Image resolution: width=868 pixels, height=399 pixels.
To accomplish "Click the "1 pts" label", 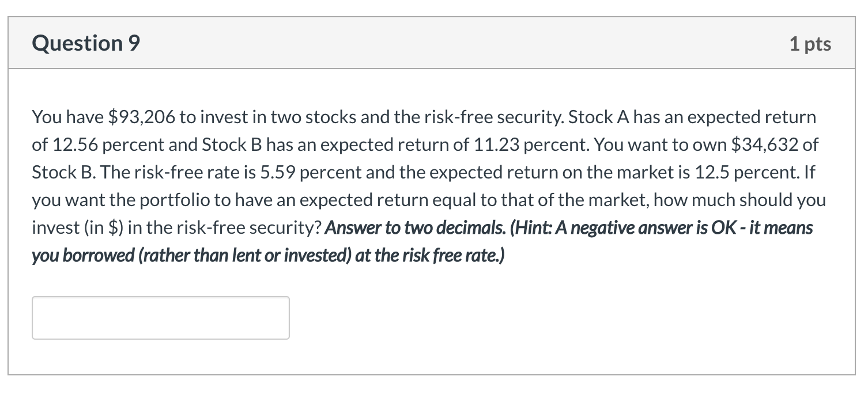I will [810, 44].
